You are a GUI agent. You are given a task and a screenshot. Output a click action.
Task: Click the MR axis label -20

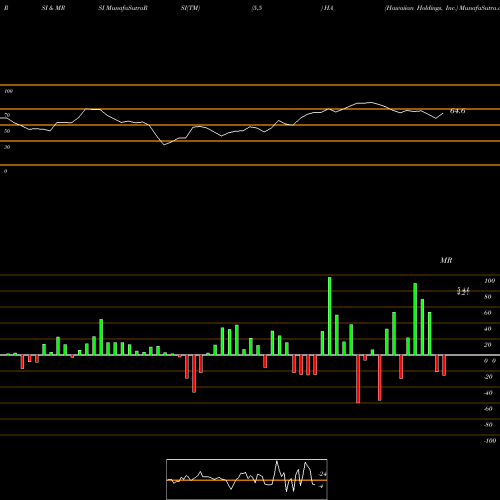point(488,377)
